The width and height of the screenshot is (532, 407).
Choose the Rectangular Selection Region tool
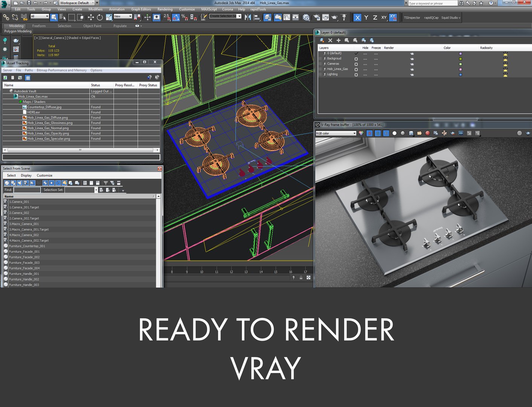point(71,17)
